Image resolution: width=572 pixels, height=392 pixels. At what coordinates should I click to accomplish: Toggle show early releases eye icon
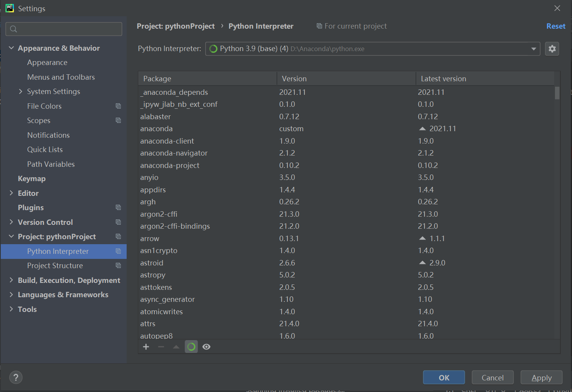click(x=206, y=347)
